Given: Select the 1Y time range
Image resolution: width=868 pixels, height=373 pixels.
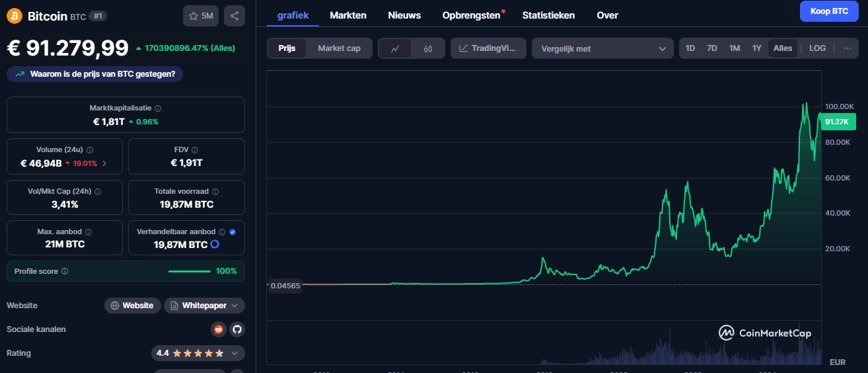Looking at the screenshot, I should coord(757,48).
